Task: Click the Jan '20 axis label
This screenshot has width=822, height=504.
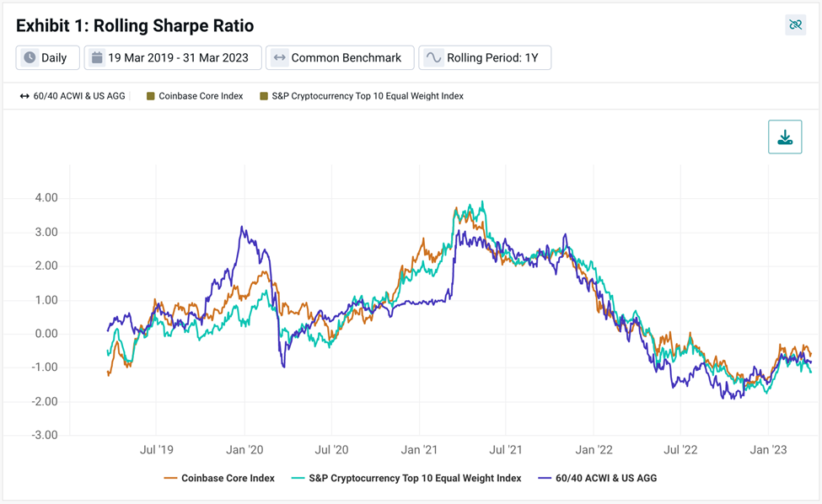Action: [244, 449]
